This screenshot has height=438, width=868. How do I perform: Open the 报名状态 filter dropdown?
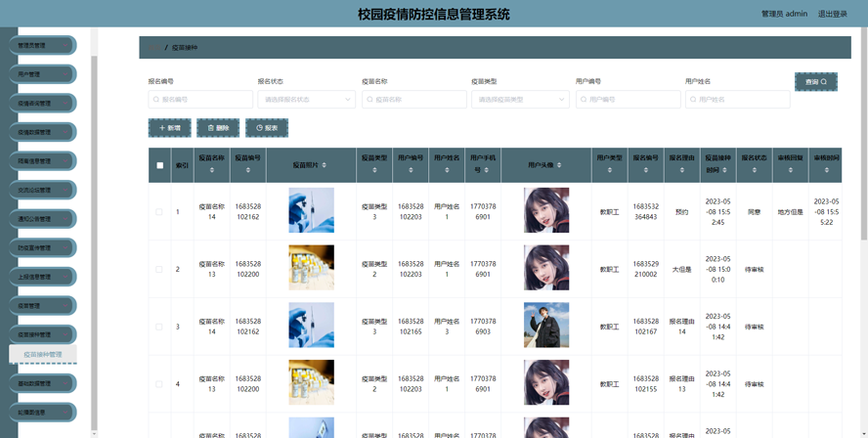pyautogui.click(x=307, y=100)
